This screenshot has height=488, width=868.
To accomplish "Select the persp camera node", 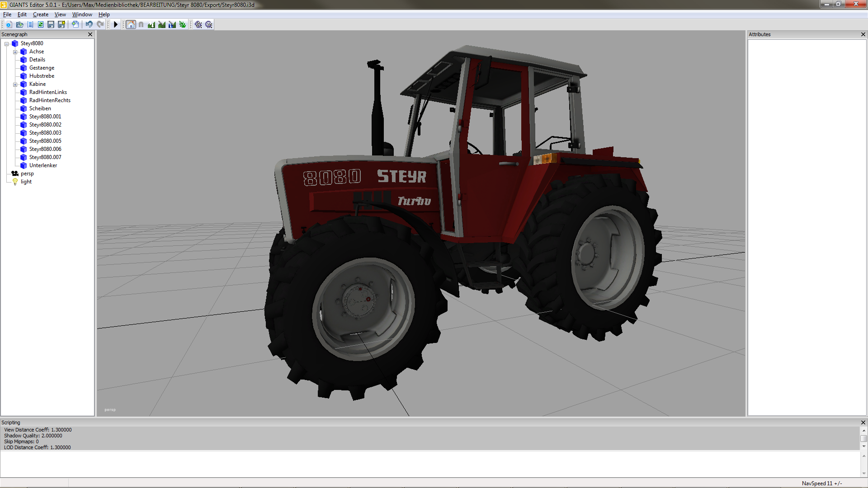I will 27,174.
